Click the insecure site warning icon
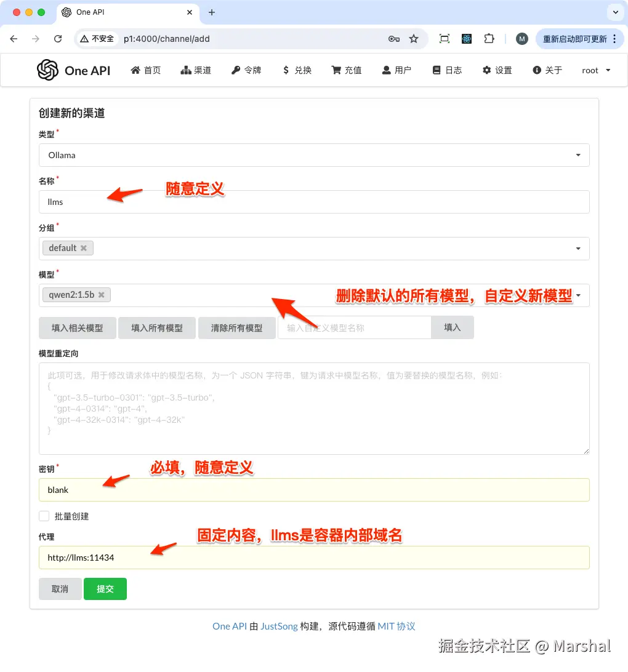Image resolution: width=628 pixels, height=672 pixels. 84,39
